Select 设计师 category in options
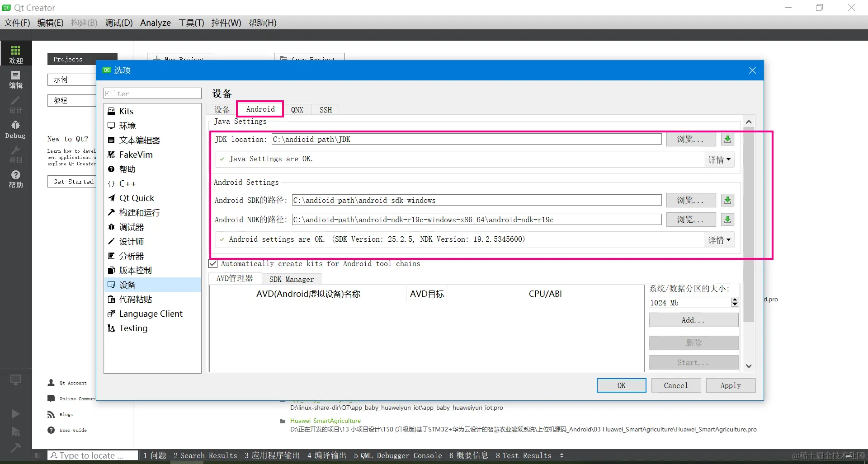Image resolution: width=868 pixels, height=464 pixels. point(152,241)
